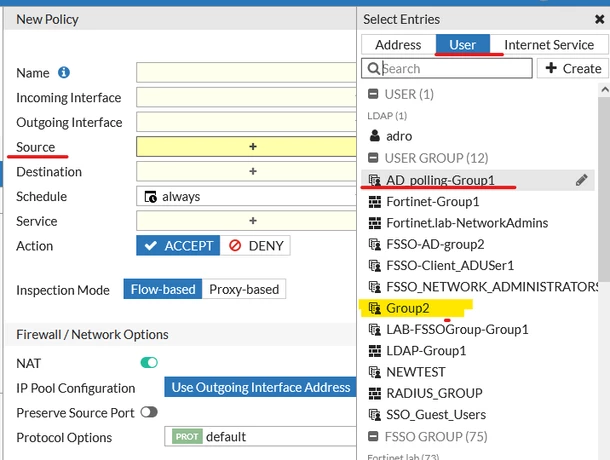610x460 pixels.
Task: Click the FSSO_NETWORK_ADMINISTRATORS icon
Action: [x=375, y=287]
